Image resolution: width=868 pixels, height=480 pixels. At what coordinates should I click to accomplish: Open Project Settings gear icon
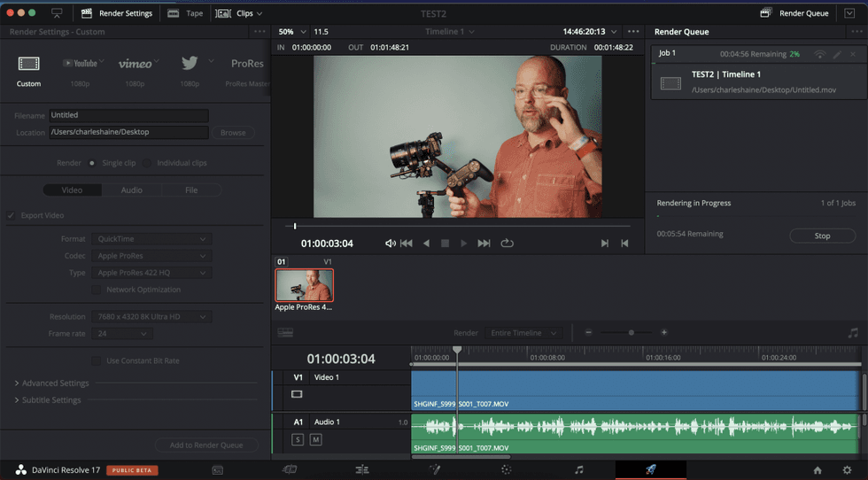tap(847, 470)
